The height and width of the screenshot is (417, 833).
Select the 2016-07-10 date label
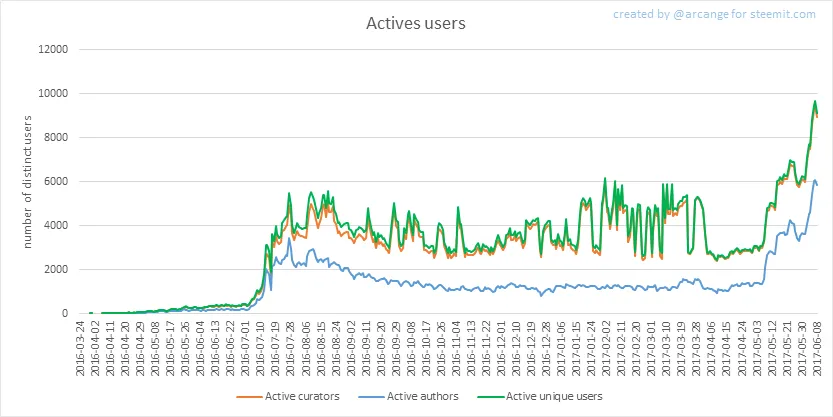click(x=261, y=348)
